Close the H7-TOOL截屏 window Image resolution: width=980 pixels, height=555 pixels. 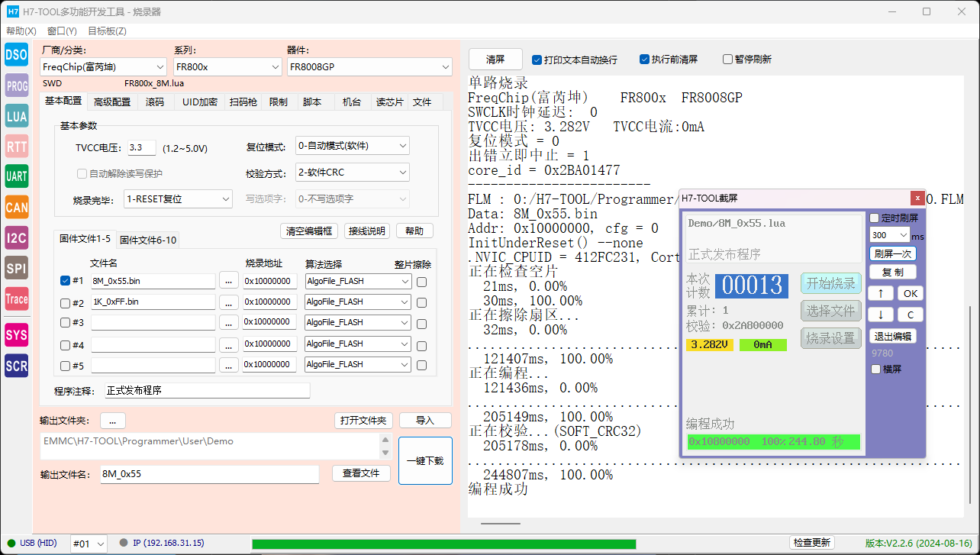click(x=917, y=198)
